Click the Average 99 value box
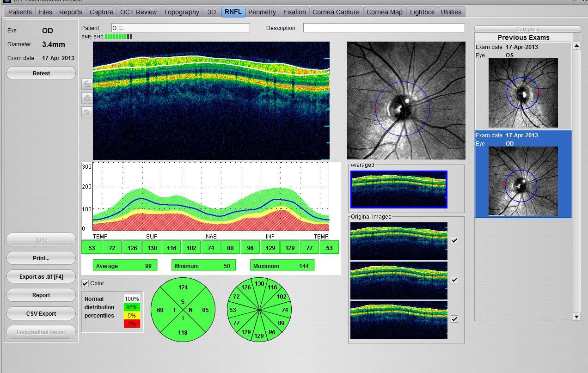Viewport: 588px width, 373px height. (125, 266)
